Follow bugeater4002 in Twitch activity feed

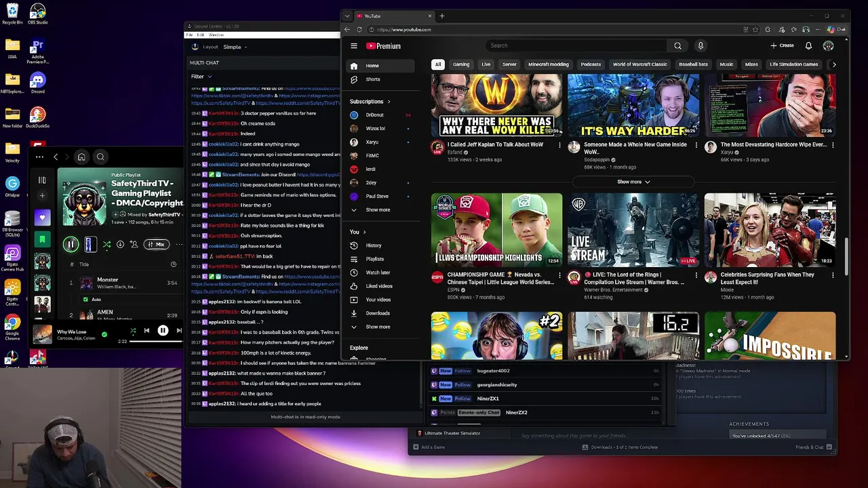pyautogui.click(x=463, y=371)
